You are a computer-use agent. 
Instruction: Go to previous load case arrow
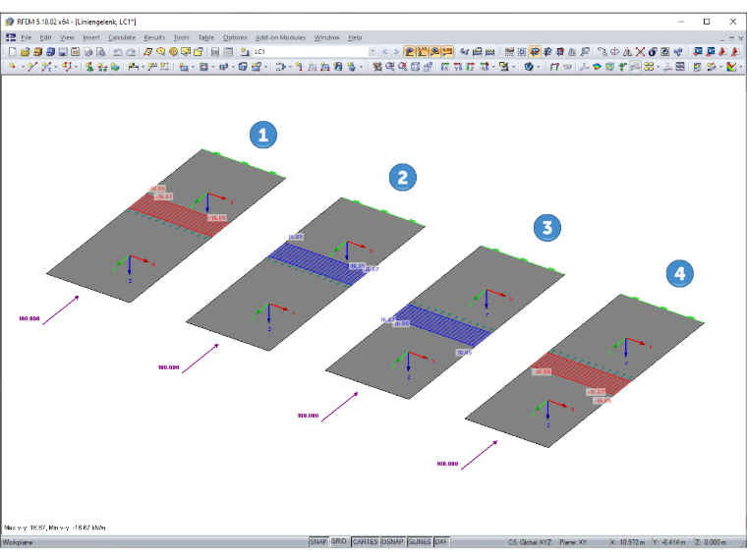[x=384, y=51]
